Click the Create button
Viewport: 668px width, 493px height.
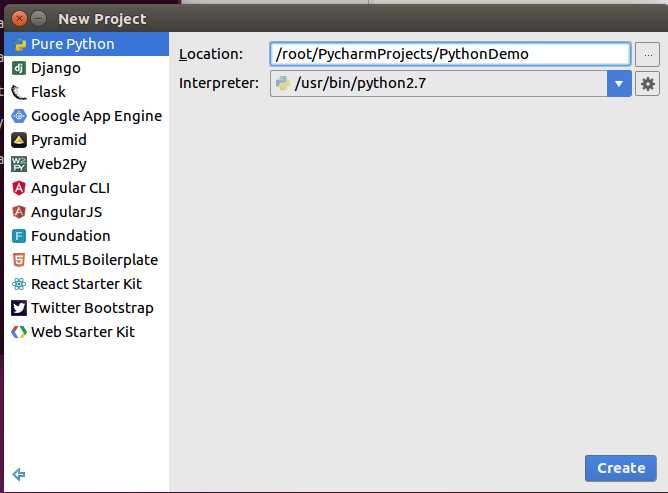pos(621,468)
